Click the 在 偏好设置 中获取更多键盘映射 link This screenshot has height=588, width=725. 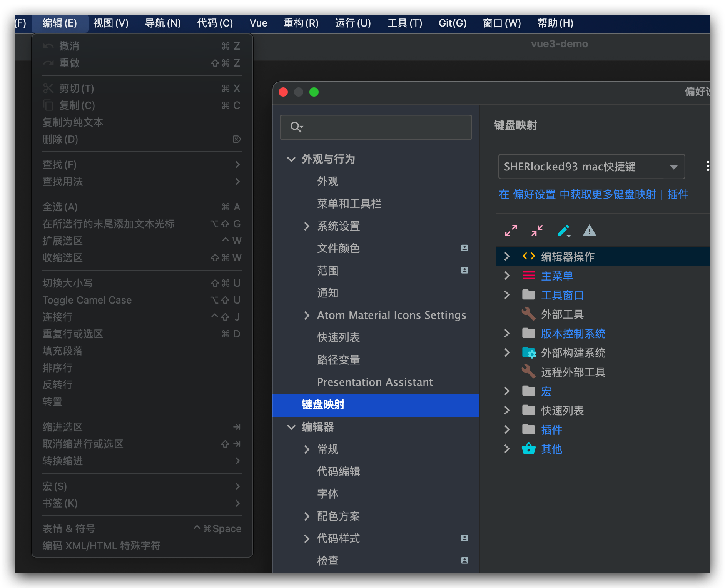point(577,195)
